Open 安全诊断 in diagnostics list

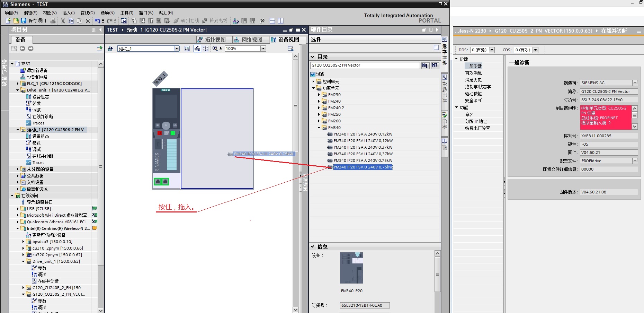click(x=473, y=101)
